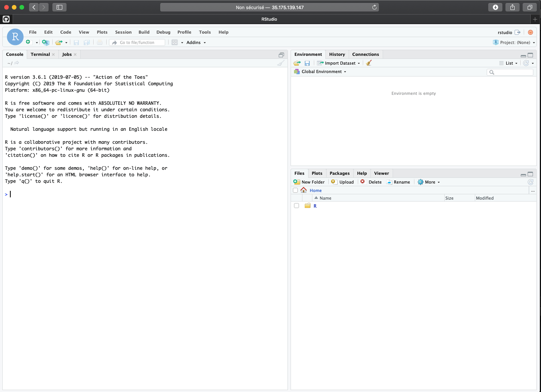Close the Terminal tab
This screenshot has width=541, height=392.
point(54,54)
